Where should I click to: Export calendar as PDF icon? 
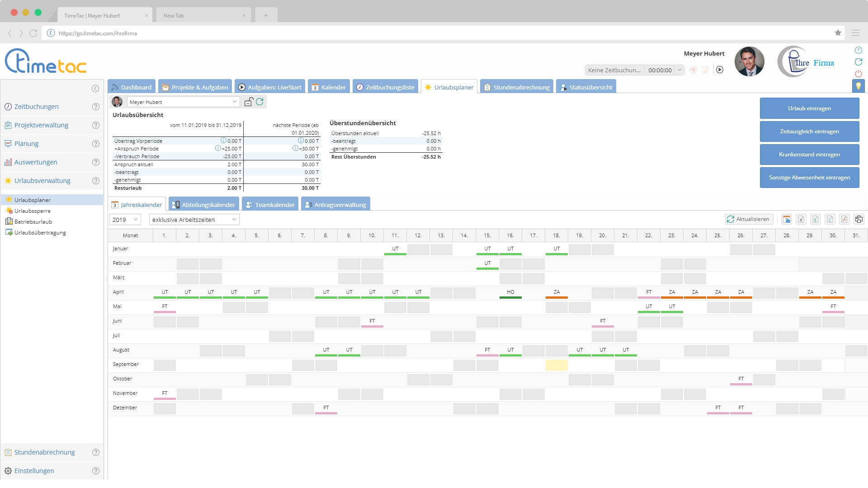844,219
